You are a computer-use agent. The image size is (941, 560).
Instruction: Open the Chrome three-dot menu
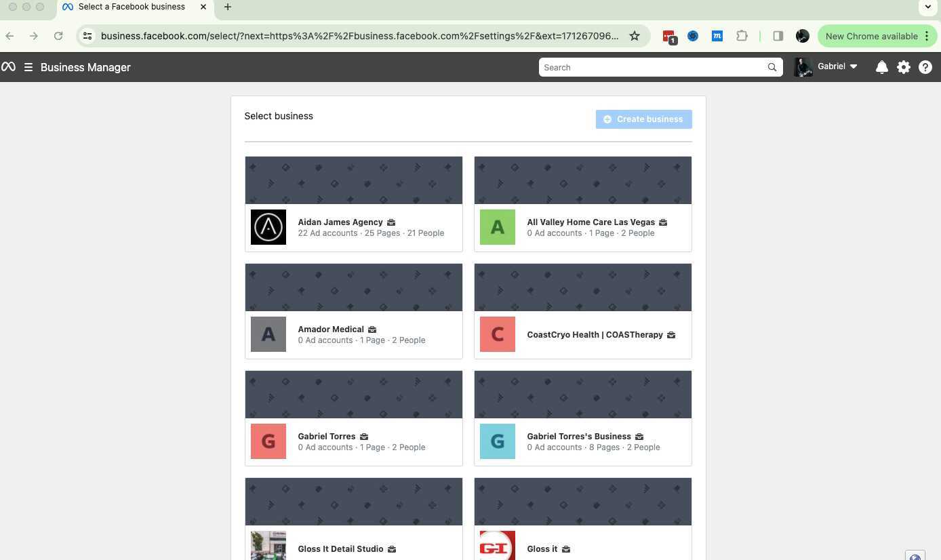[927, 36]
